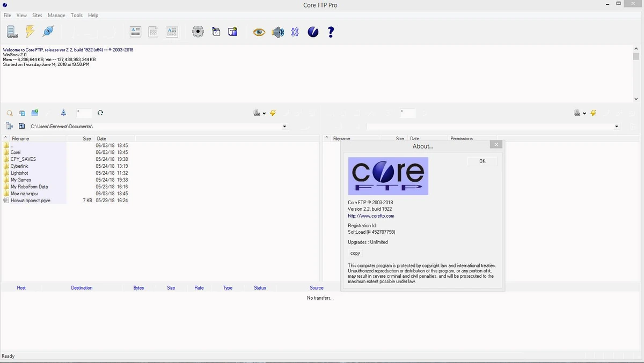The height and width of the screenshot is (363, 644).
Task: Click the Core FTP logo in About dialog
Action: (388, 176)
